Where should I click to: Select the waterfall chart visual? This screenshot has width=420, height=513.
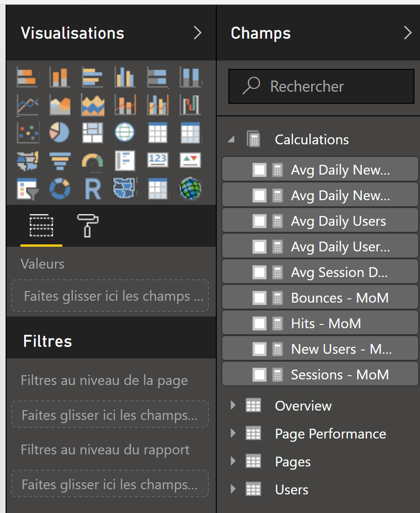(x=190, y=105)
